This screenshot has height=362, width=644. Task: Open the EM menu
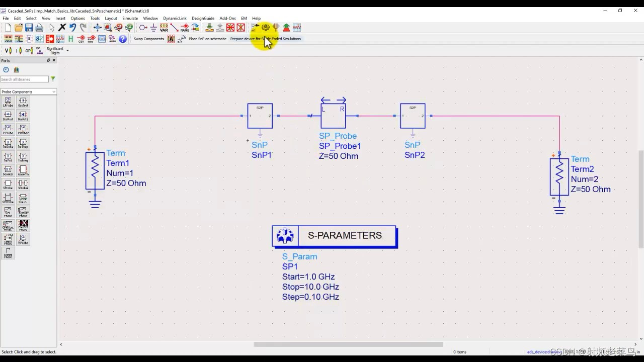tap(244, 18)
